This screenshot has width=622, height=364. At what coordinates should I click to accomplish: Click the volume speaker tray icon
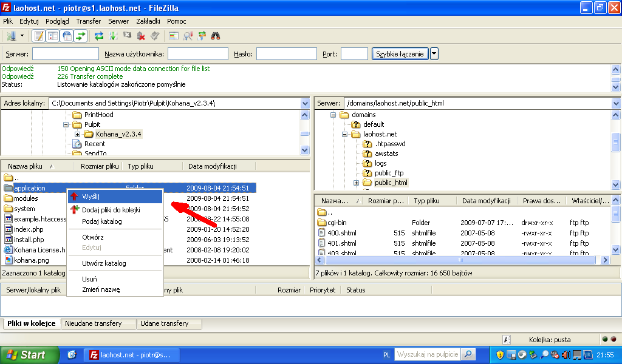[566, 355]
